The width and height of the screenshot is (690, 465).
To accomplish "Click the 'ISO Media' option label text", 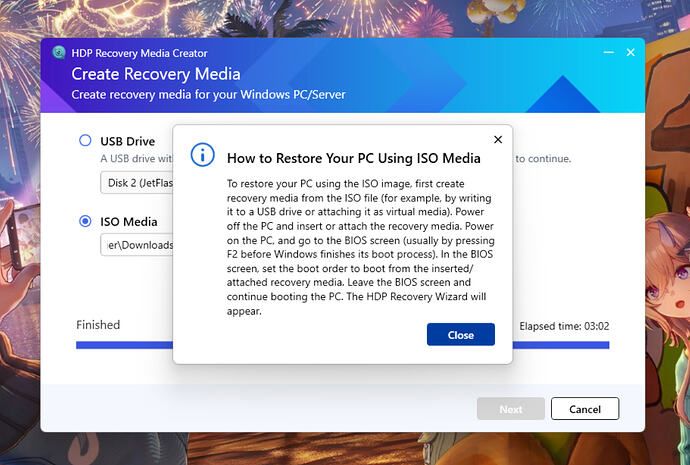I will (x=128, y=222).
